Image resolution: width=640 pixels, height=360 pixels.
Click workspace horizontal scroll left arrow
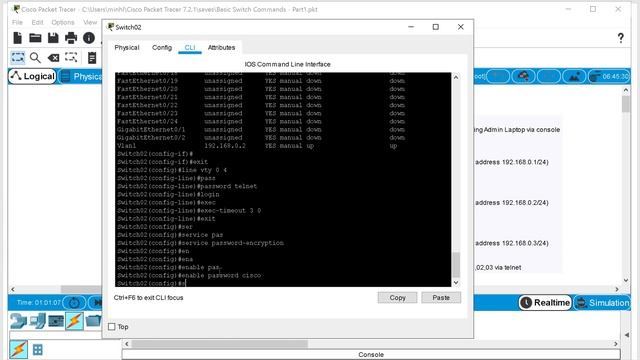click(13, 289)
